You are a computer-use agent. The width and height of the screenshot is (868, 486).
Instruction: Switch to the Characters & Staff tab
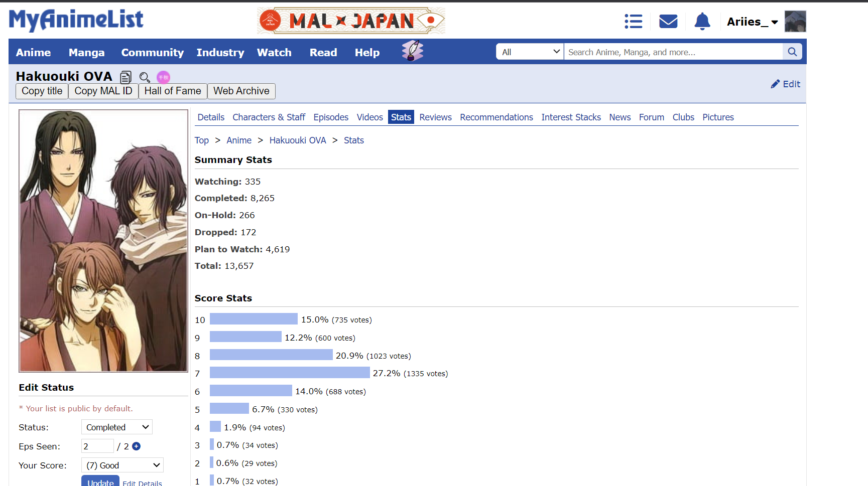pos(269,117)
